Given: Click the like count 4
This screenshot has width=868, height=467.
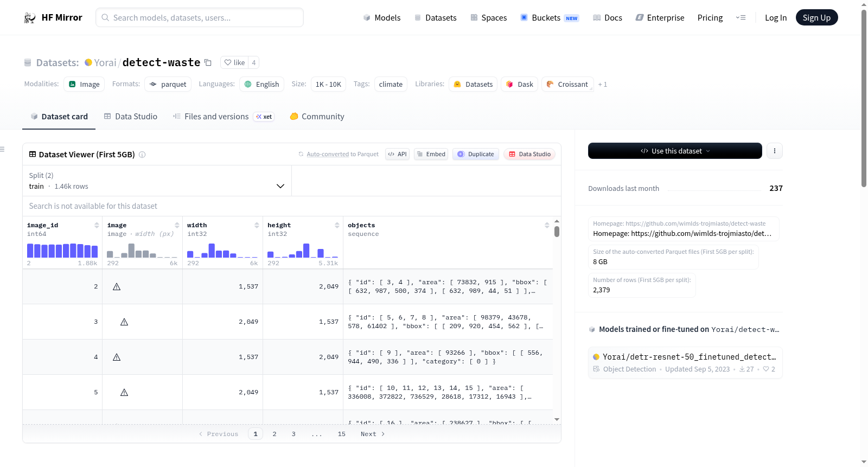Looking at the screenshot, I should 253,62.
